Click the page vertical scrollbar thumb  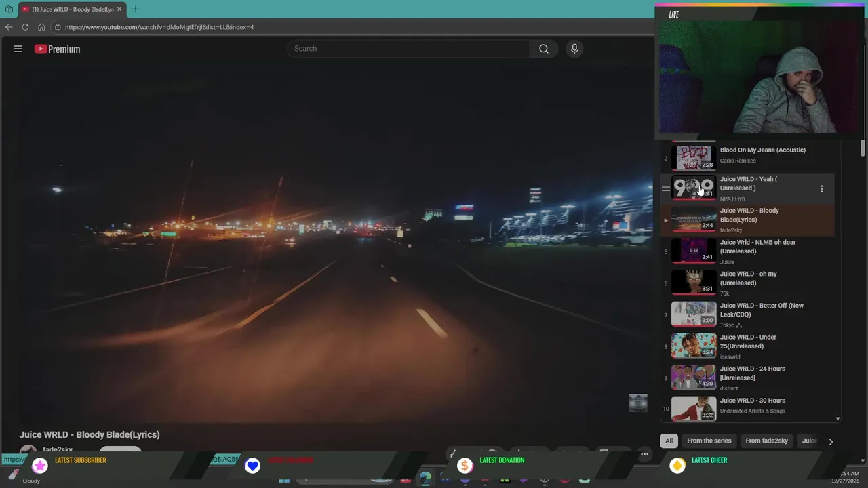863,148
